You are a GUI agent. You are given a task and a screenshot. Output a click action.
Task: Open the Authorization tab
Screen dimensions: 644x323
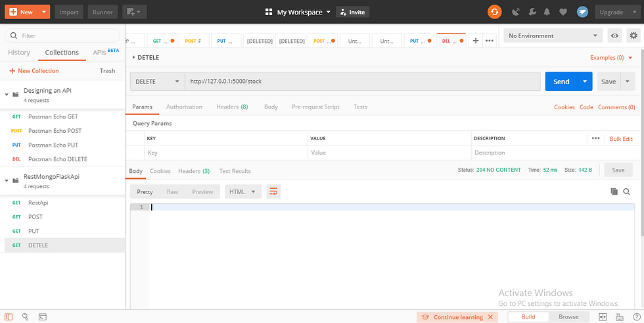coord(184,107)
